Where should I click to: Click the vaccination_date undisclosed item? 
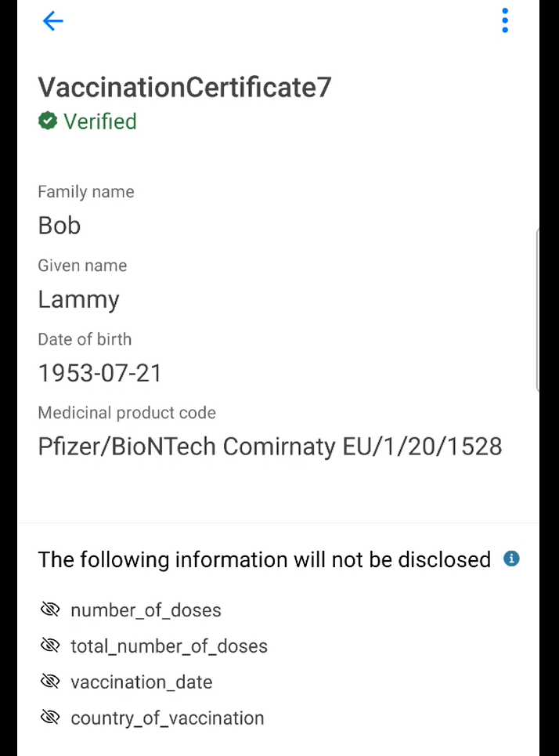pos(141,682)
